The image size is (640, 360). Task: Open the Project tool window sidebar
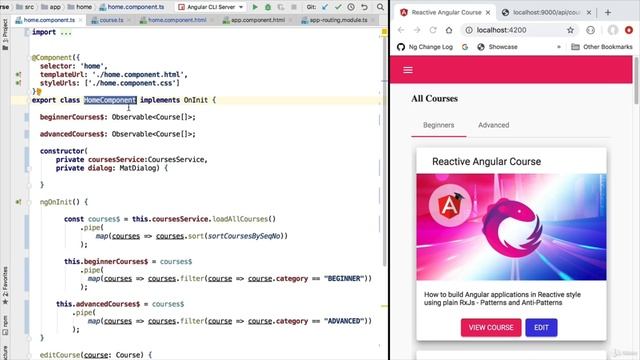point(5,34)
